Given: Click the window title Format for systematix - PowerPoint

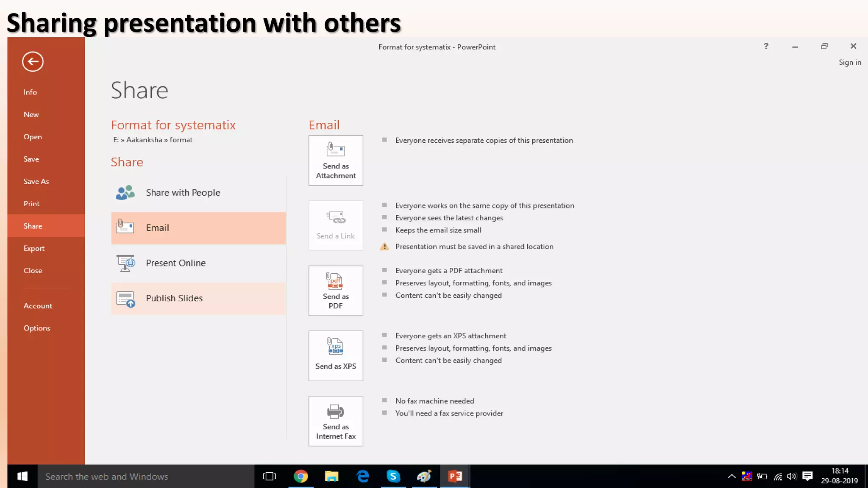Looking at the screenshot, I should pos(437,47).
